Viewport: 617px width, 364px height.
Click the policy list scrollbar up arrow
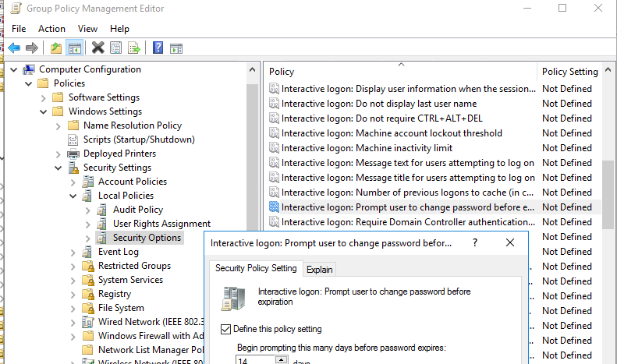[x=608, y=69]
